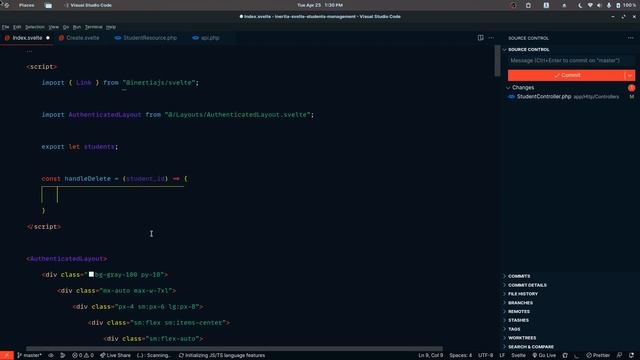
Task: Click the commit message input field
Action: point(571,60)
